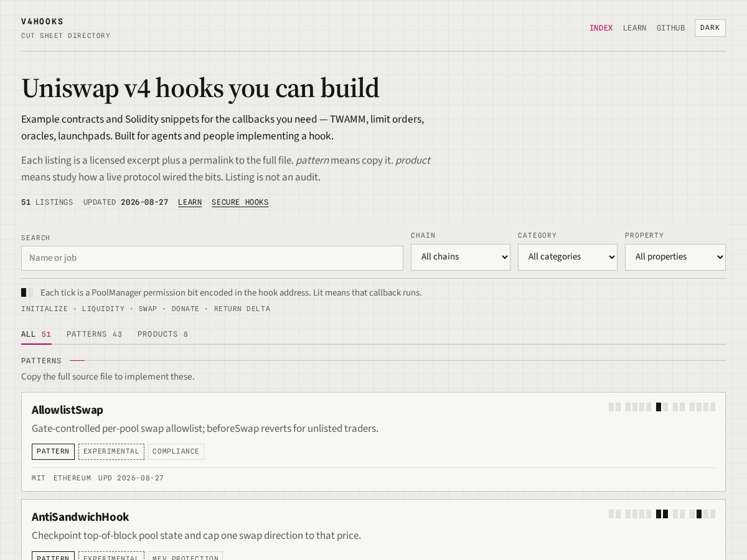Click the CUT SHEET DIRECTORY subtitle

[65, 36]
